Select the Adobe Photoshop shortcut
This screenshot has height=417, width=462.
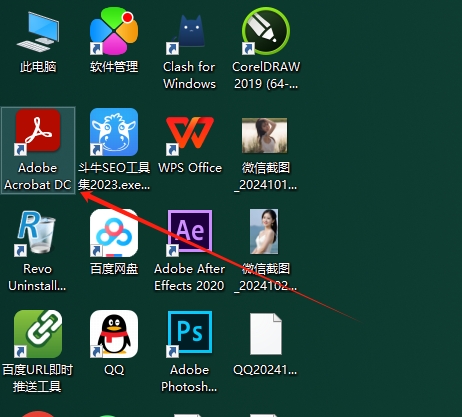point(189,334)
